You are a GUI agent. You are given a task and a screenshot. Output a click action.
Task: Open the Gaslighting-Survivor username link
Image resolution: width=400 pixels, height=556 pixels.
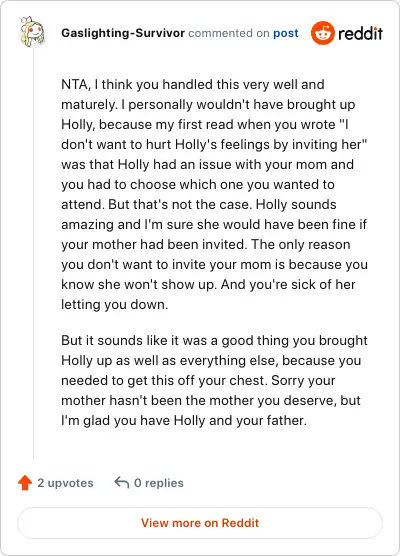tap(123, 33)
